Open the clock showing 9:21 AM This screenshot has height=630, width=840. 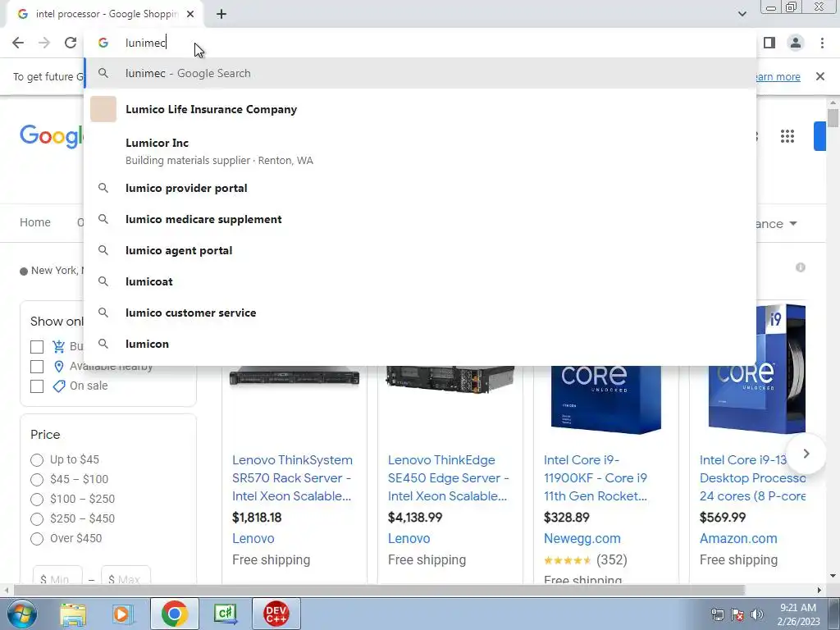coord(798,614)
